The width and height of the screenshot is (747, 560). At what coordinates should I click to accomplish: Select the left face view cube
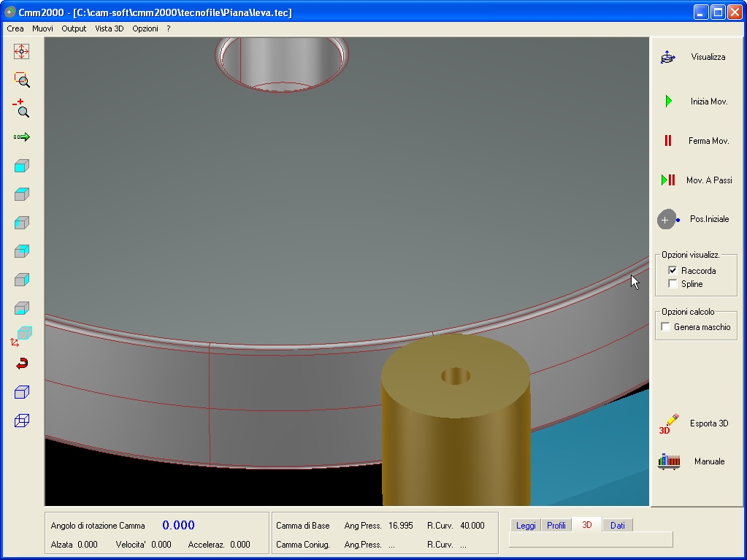click(x=21, y=223)
